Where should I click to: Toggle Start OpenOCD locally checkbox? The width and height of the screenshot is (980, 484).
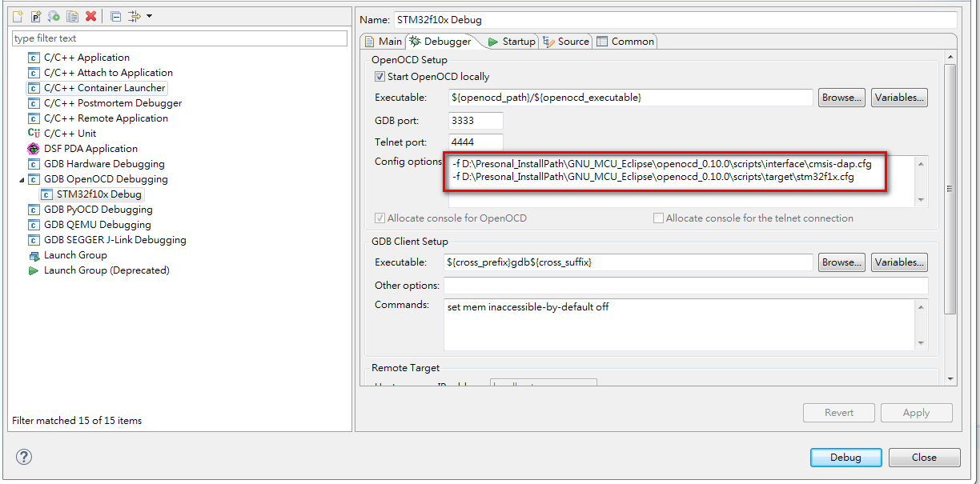tap(380, 77)
